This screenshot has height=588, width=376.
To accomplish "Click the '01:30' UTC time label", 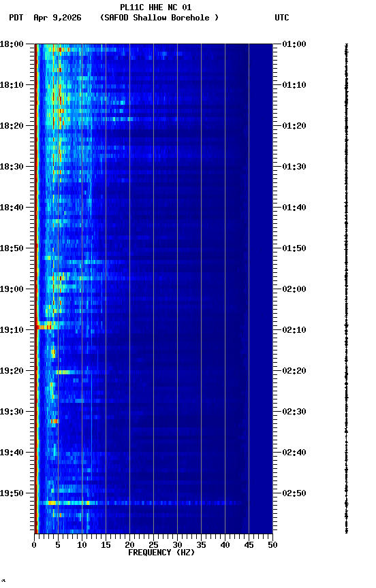I will [x=294, y=167].
